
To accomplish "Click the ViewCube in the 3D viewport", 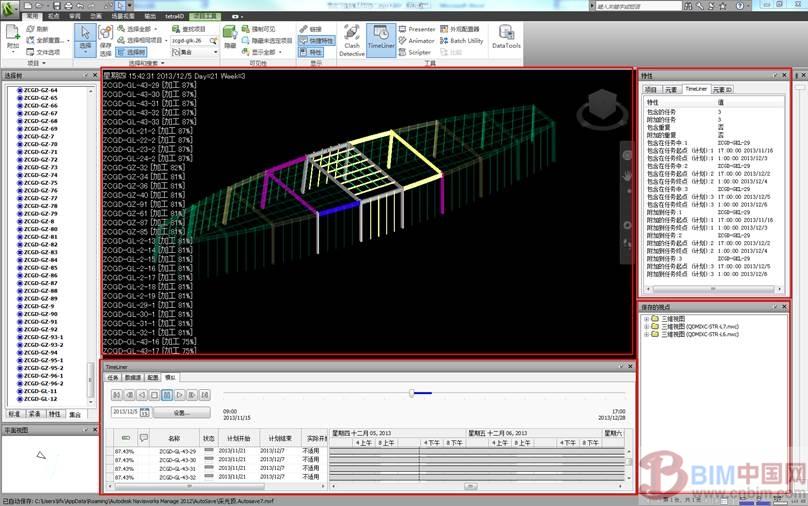I will click(601, 105).
